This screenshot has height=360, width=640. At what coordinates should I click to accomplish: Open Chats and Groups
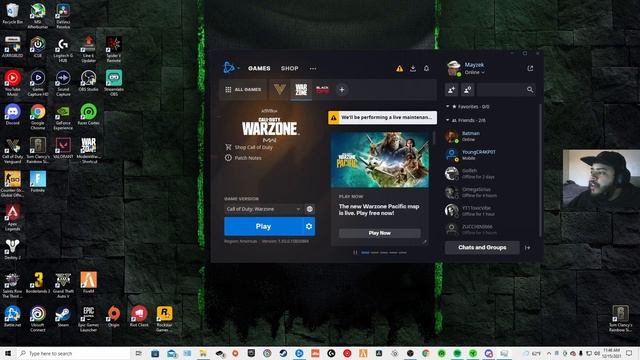pos(482,247)
